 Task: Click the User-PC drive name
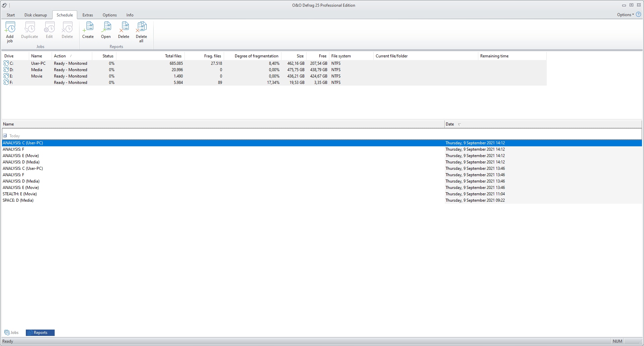pos(38,63)
